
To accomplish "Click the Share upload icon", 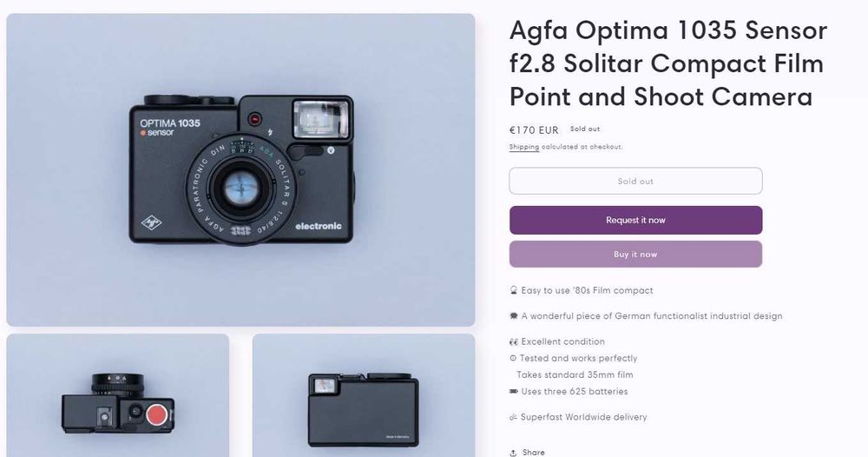I will point(513,453).
